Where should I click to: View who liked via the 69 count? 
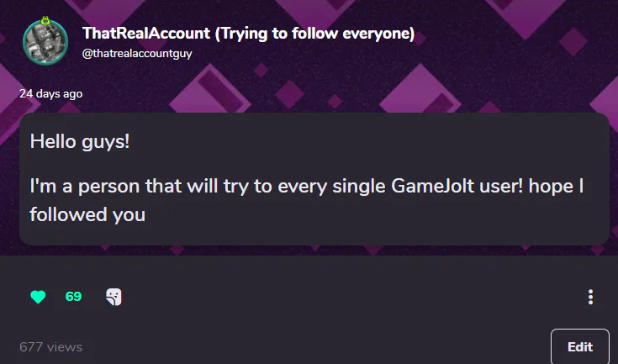pos(73,297)
